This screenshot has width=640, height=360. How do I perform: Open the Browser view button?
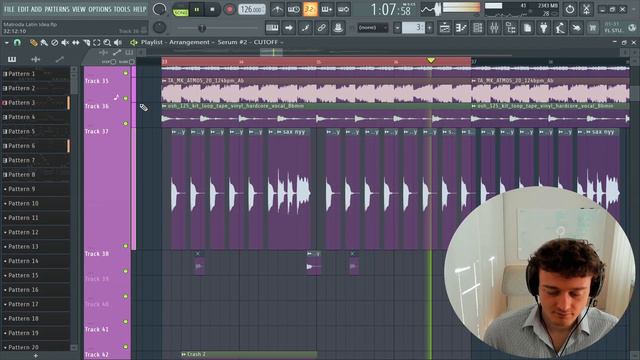(511, 28)
